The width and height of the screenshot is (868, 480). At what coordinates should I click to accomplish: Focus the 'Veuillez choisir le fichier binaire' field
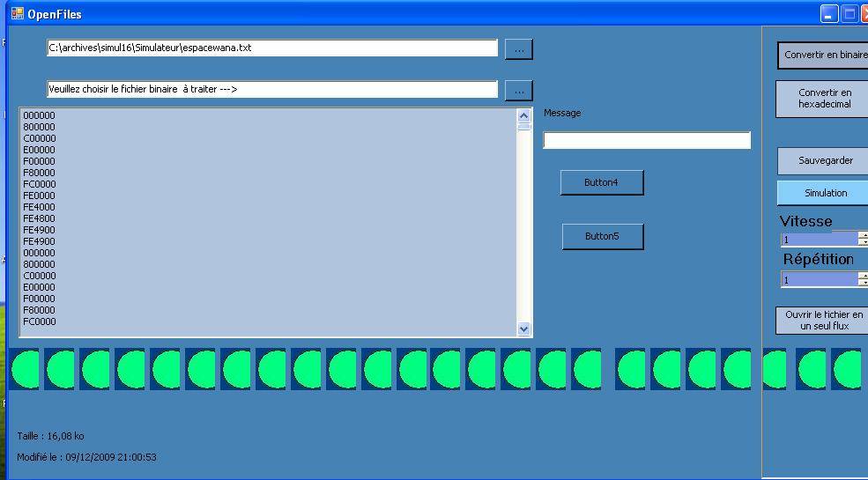pos(272,89)
